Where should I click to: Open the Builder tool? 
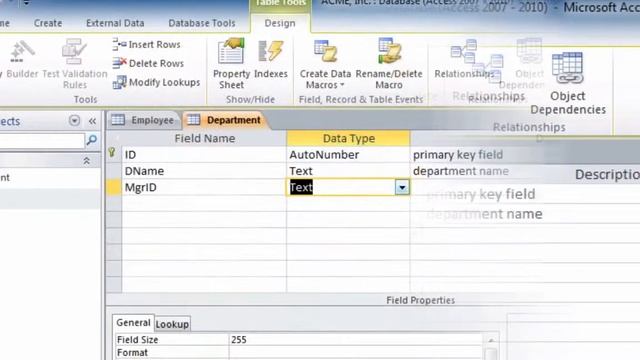click(x=21, y=59)
